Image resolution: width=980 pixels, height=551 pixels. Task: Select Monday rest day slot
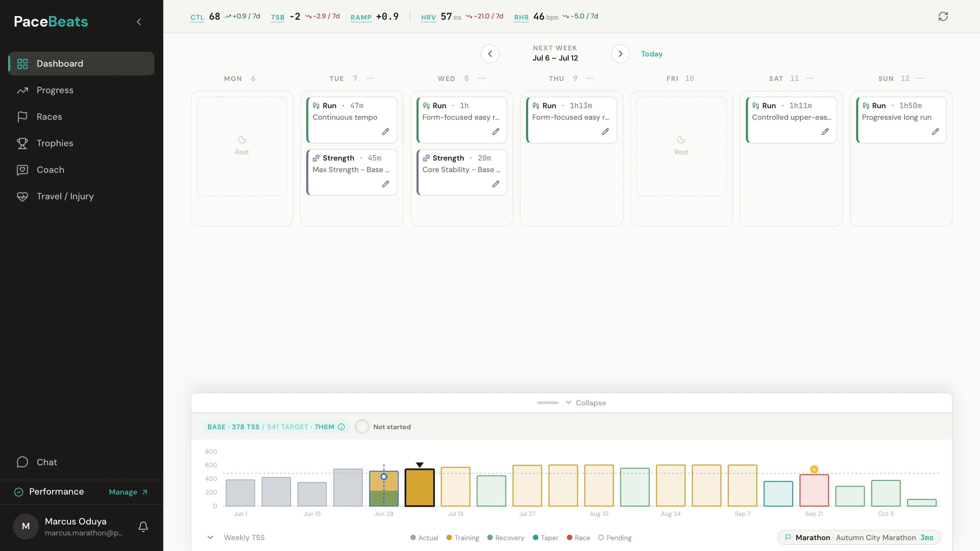coord(242,146)
